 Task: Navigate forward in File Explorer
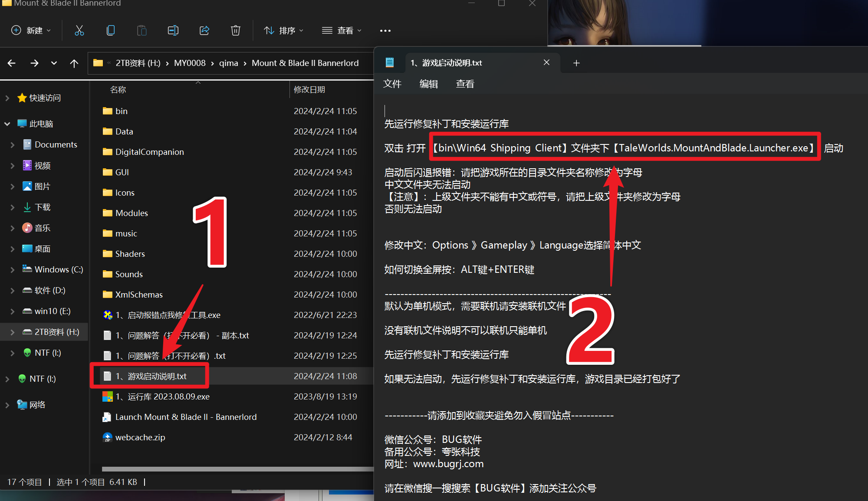34,63
